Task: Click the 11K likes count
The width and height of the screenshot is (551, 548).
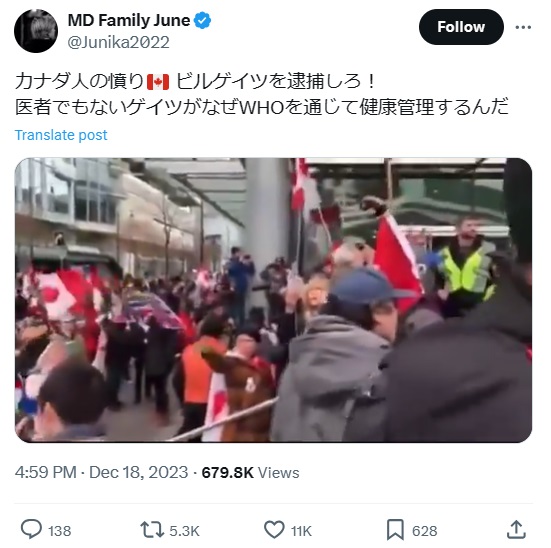Action: coord(301,531)
